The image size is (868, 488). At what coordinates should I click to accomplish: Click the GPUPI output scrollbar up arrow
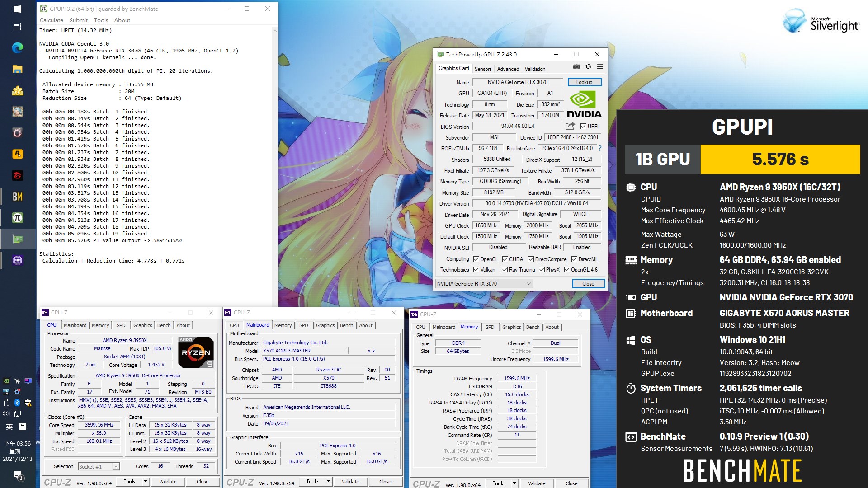[274, 31]
